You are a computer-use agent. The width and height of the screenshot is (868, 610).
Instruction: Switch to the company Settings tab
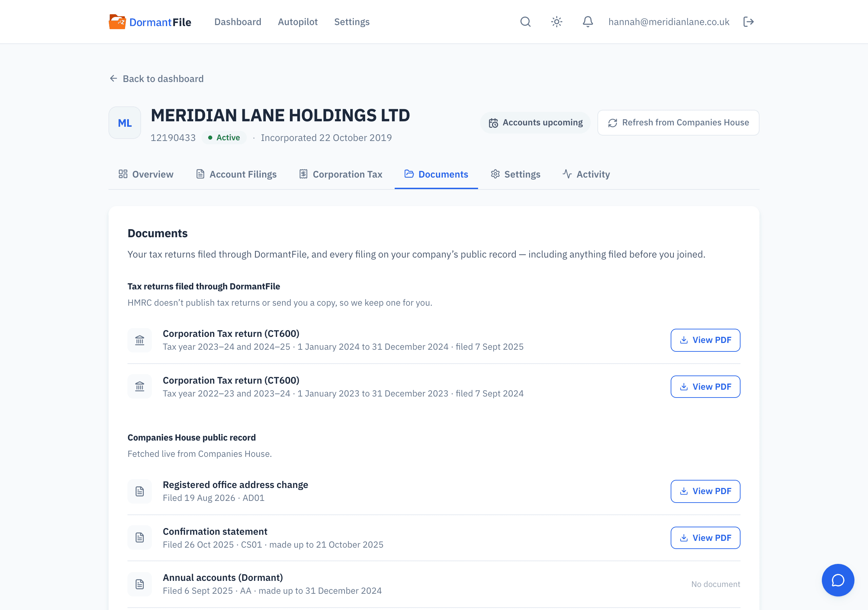[x=515, y=174]
